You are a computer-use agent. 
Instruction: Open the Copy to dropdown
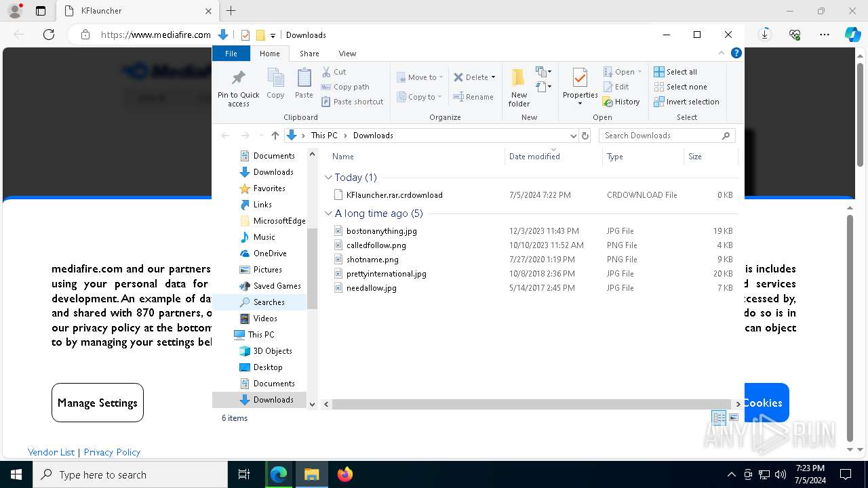420,97
